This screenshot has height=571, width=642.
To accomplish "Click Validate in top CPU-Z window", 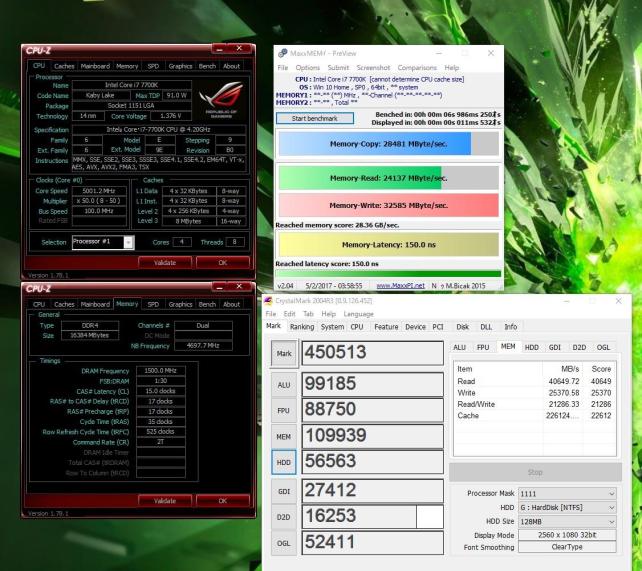I will pyautogui.click(x=165, y=262).
